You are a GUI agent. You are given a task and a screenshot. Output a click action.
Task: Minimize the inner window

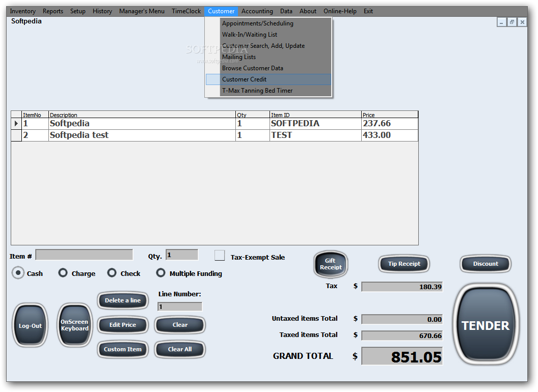pyautogui.click(x=502, y=22)
